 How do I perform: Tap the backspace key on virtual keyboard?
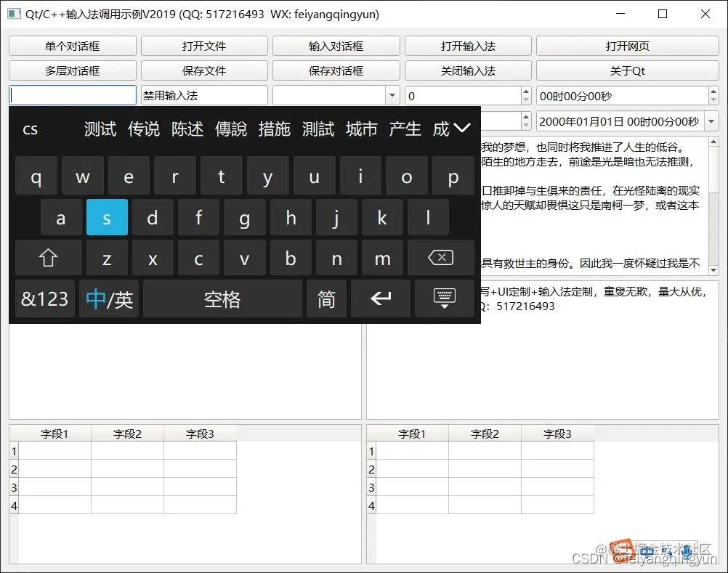[440, 258]
